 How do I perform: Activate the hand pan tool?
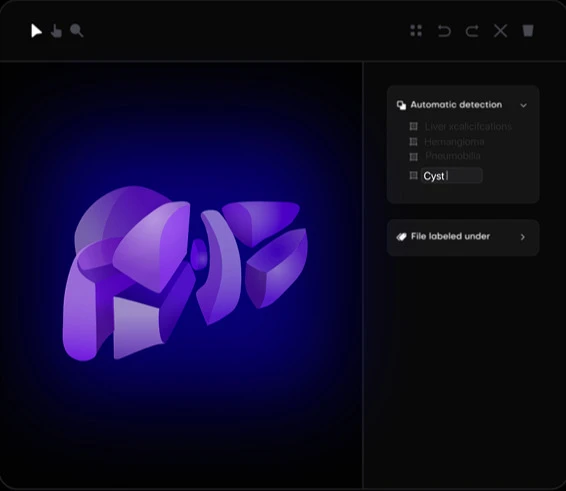(x=56, y=31)
